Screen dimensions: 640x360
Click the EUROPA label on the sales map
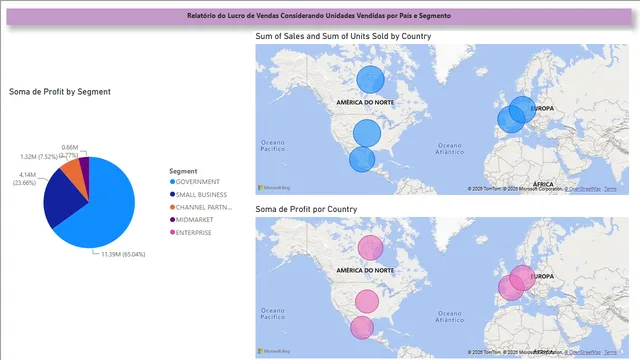coord(542,109)
